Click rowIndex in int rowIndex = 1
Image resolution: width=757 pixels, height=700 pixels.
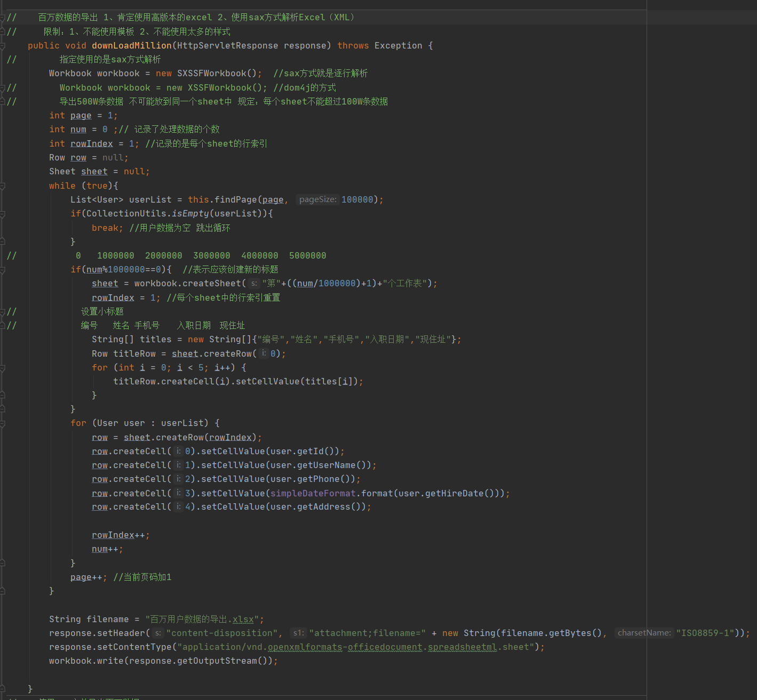click(92, 144)
